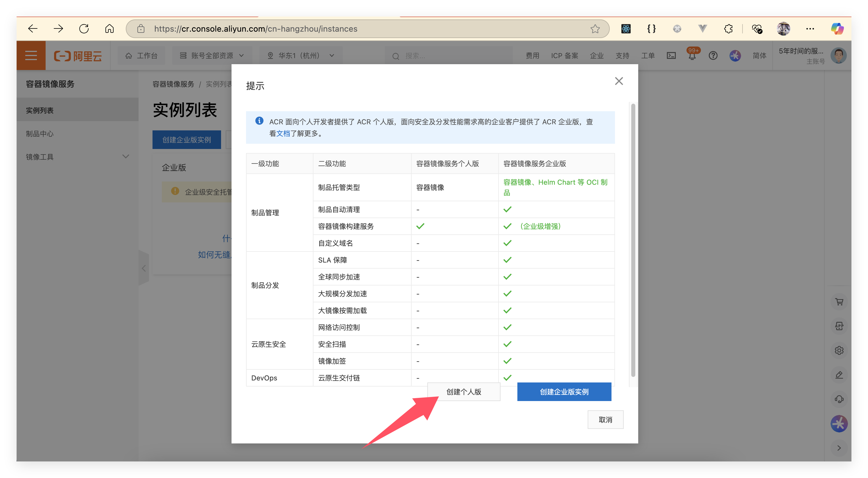Click the DevOps table cell
Screen dimensions: 868x478
[280, 378]
